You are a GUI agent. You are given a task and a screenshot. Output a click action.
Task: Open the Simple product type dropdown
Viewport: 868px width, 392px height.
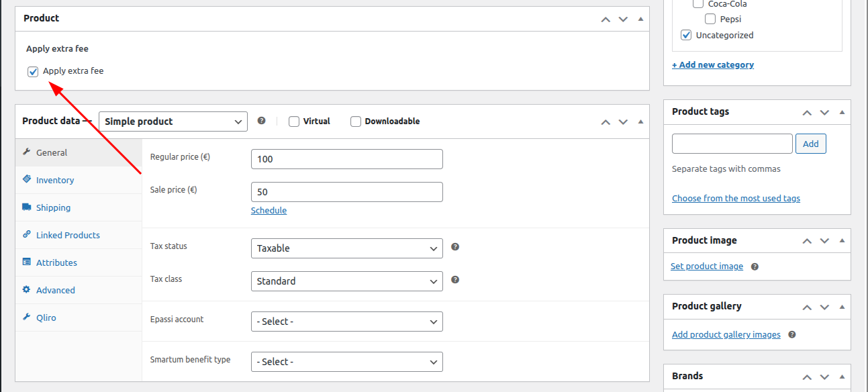coord(173,121)
